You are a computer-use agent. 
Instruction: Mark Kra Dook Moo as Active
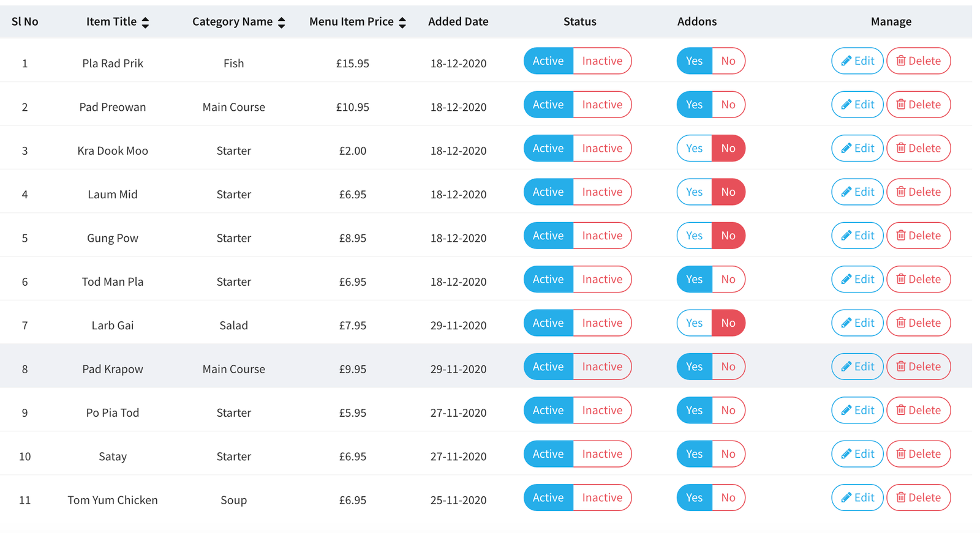point(548,148)
